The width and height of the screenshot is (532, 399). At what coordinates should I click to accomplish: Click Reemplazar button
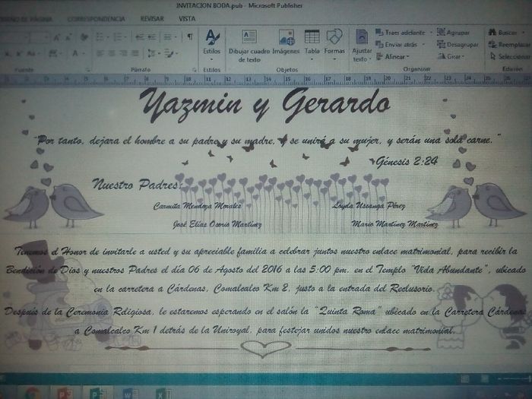click(510, 44)
